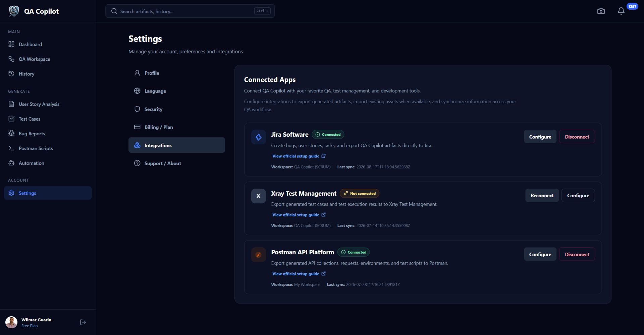Click the Xray Test Management X logo
Viewport: 644px width, 335px height.
click(259, 196)
